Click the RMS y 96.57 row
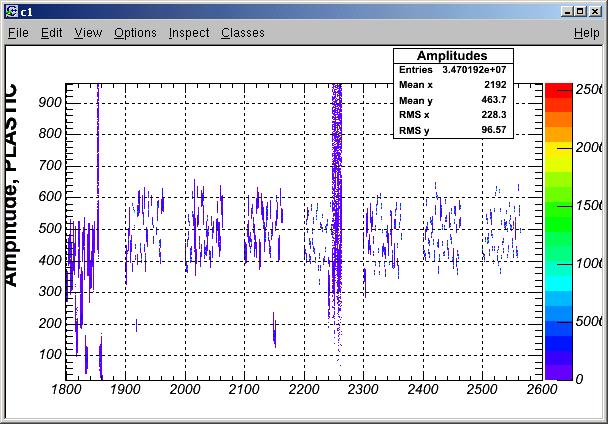This screenshot has height=424, width=608. [453, 130]
